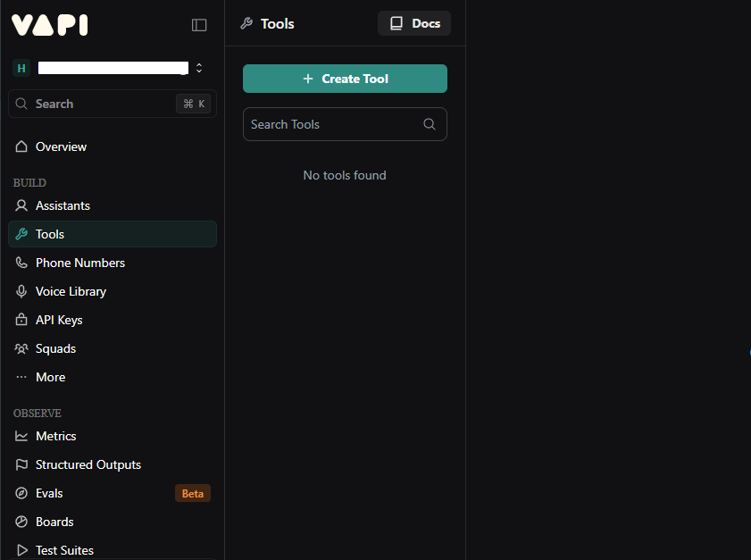Click the Metrics chart icon
This screenshot has height=560, width=751.
22,436
